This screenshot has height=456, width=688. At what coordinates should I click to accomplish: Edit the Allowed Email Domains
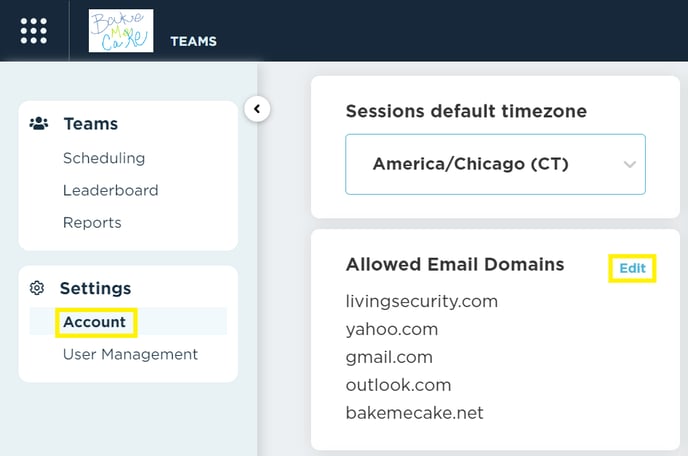click(x=632, y=268)
